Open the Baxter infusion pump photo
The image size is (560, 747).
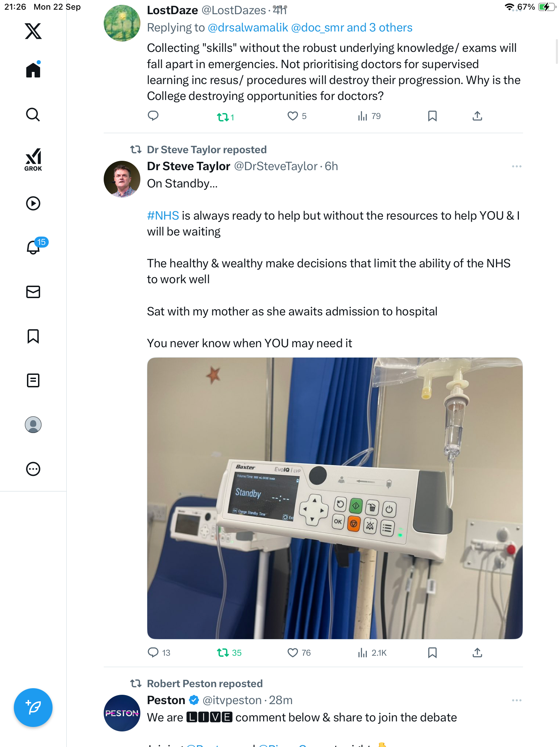point(335,498)
